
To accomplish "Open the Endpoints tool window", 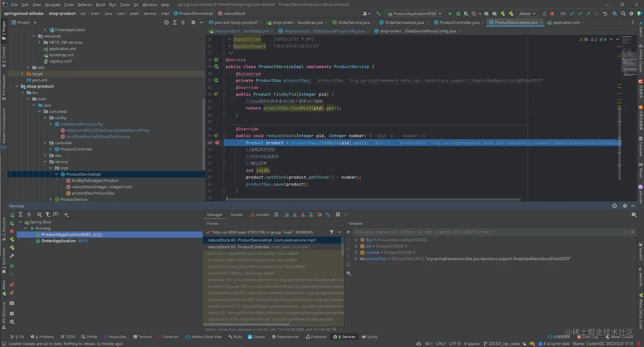I will pos(316,337).
